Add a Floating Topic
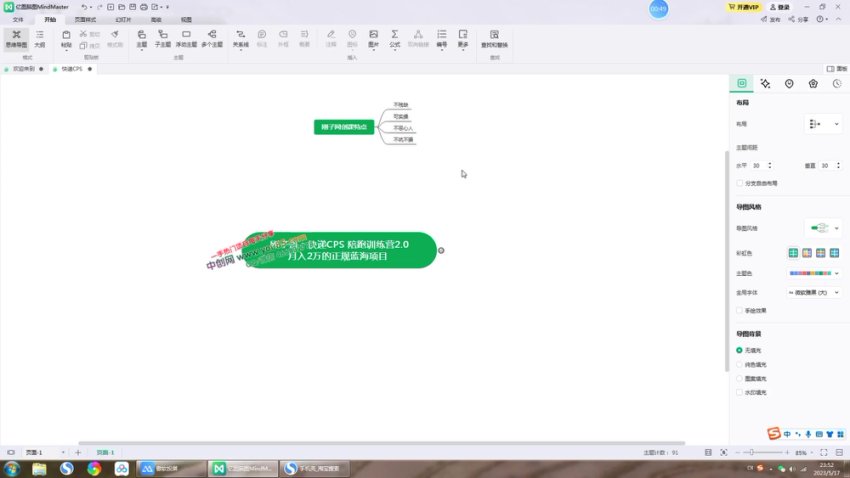Screen dimensions: 850x478 (186, 38)
